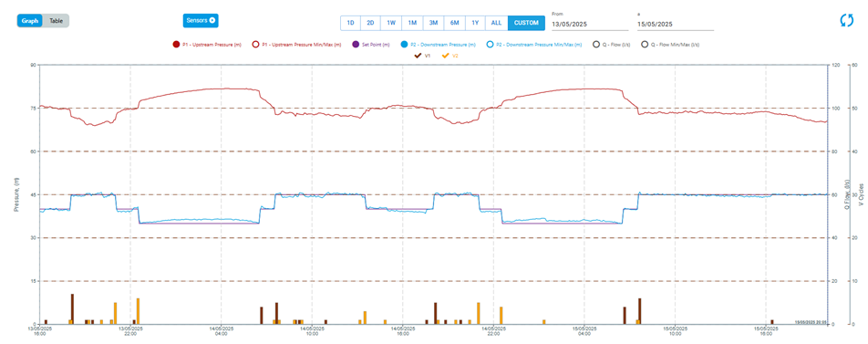Toggle P1 - Upstream Pressure (m) series
Screen dimensions: 868x344
click(208, 45)
